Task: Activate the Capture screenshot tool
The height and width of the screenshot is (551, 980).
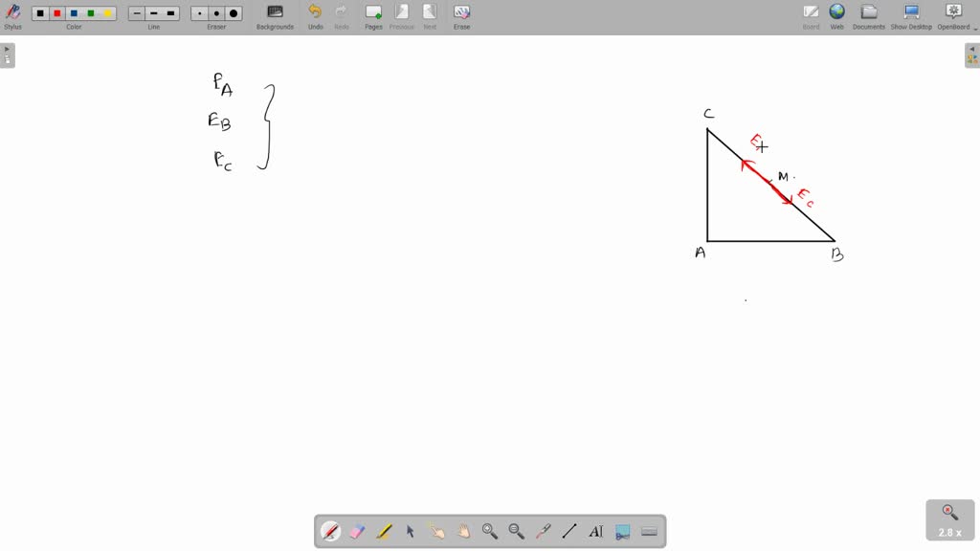Action: (622, 531)
